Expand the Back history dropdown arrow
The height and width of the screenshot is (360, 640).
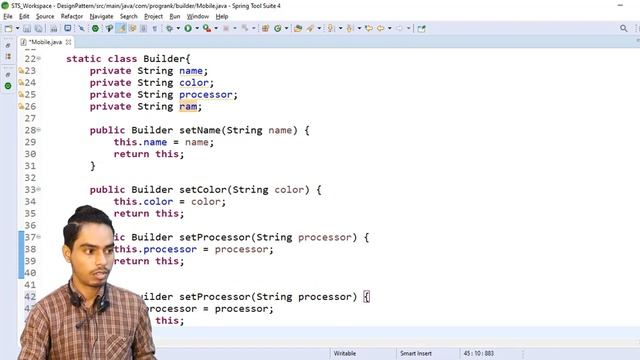(389, 28)
